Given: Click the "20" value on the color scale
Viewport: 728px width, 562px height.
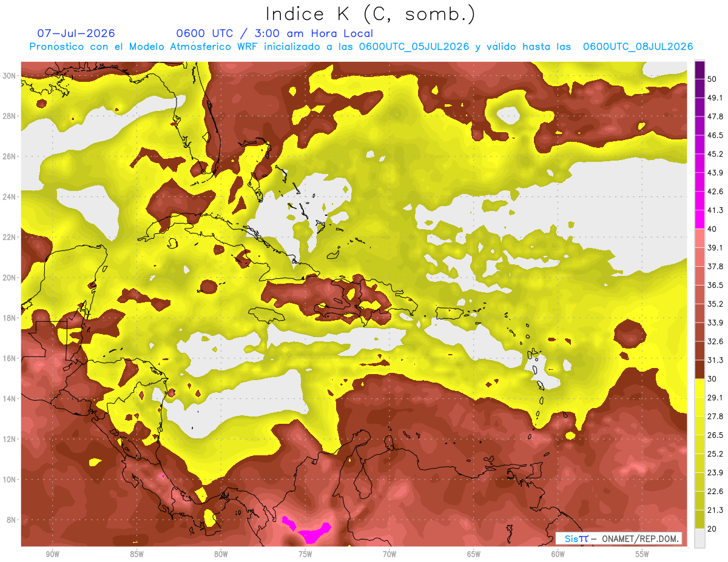Looking at the screenshot, I should click(x=713, y=529).
